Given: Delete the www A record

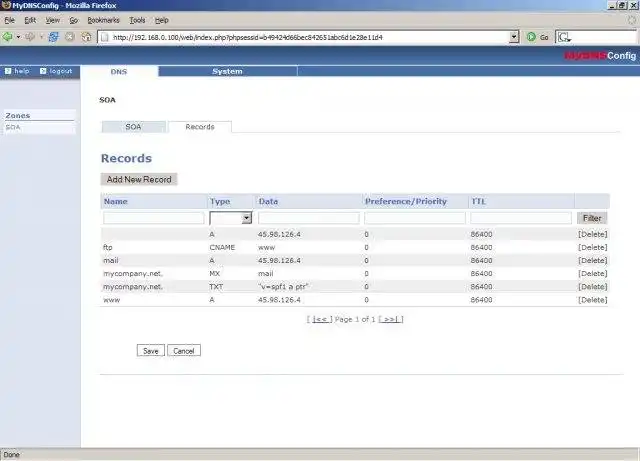Looking at the screenshot, I should [593, 300].
